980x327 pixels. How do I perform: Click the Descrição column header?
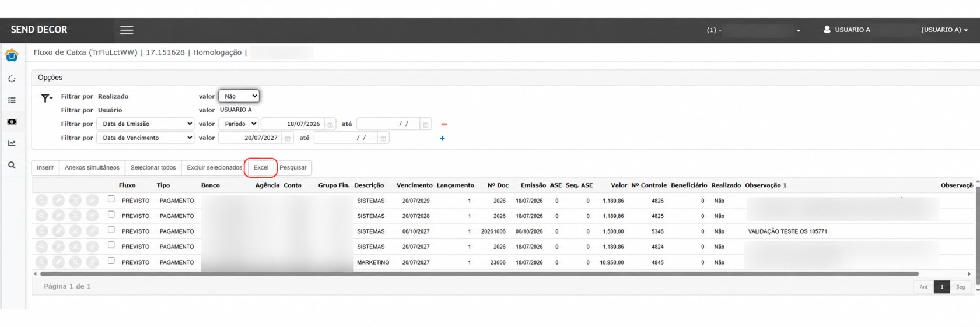click(x=369, y=185)
